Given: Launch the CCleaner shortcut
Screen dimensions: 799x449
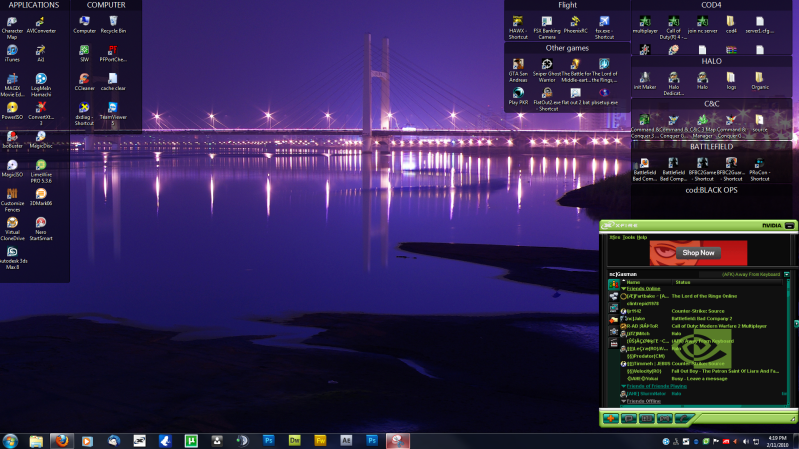Looking at the screenshot, I should pyautogui.click(x=85, y=82).
